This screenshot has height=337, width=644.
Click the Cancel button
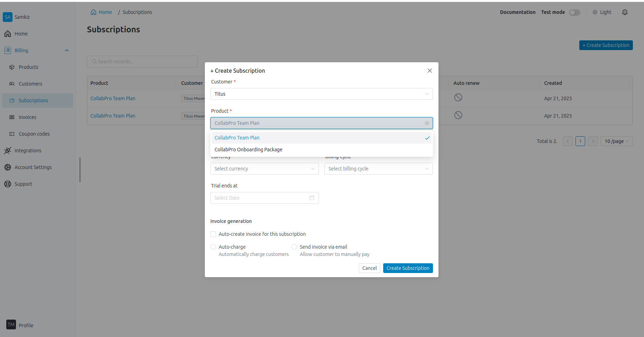(x=369, y=268)
